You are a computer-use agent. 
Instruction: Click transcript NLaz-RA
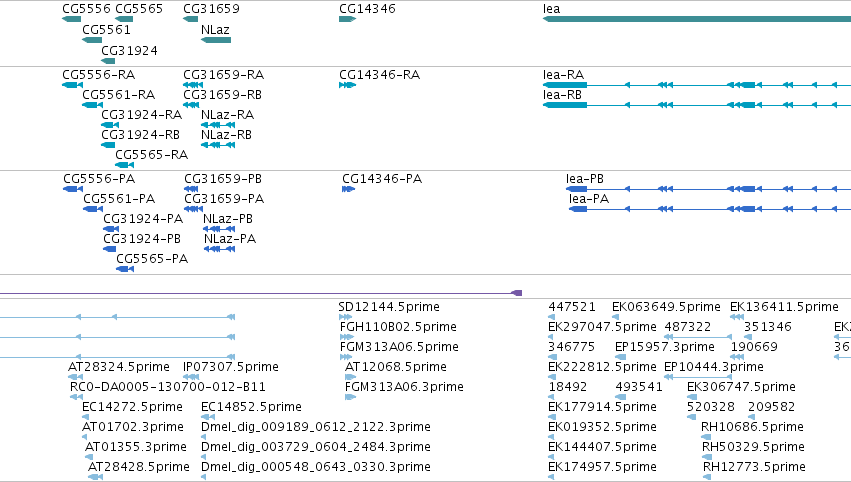[x=227, y=115]
